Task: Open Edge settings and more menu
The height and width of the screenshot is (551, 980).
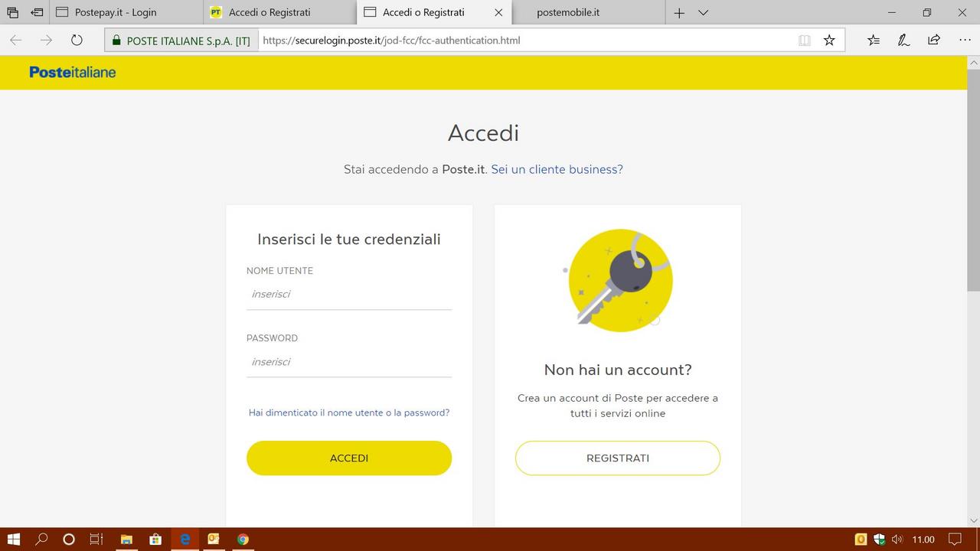Action: pos(965,41)
